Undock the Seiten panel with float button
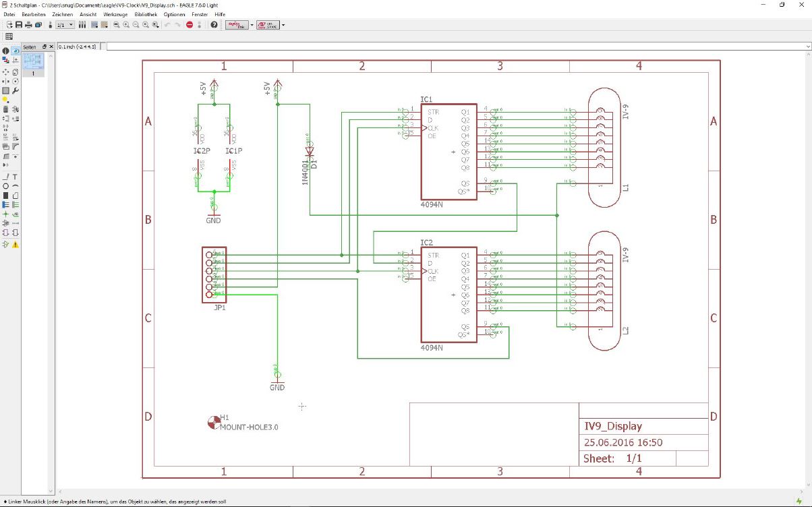 pos(45,47)
